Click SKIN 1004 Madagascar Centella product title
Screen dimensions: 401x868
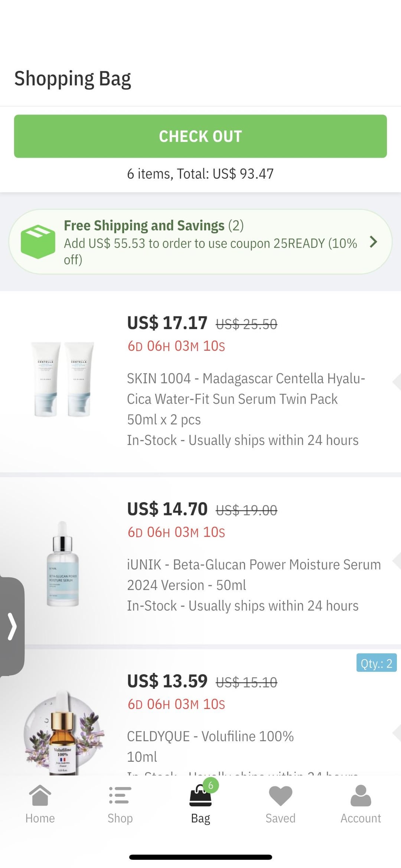pyautogui.click(x=246, y=389)
